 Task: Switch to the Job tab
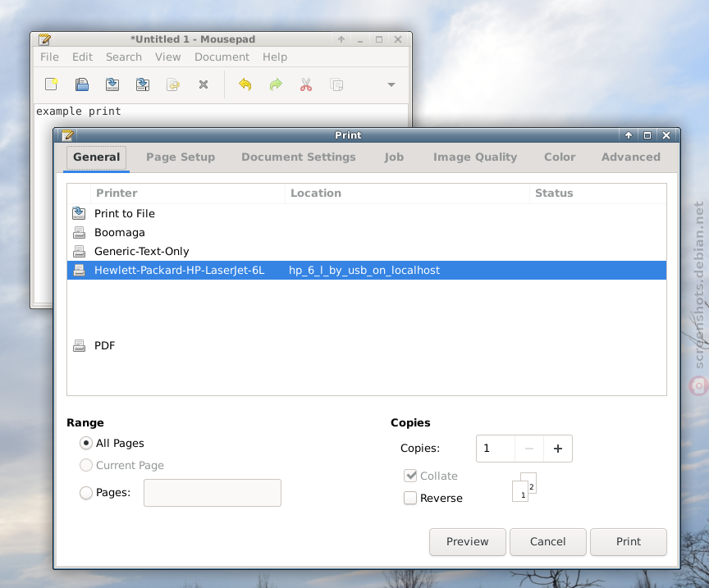394,157
